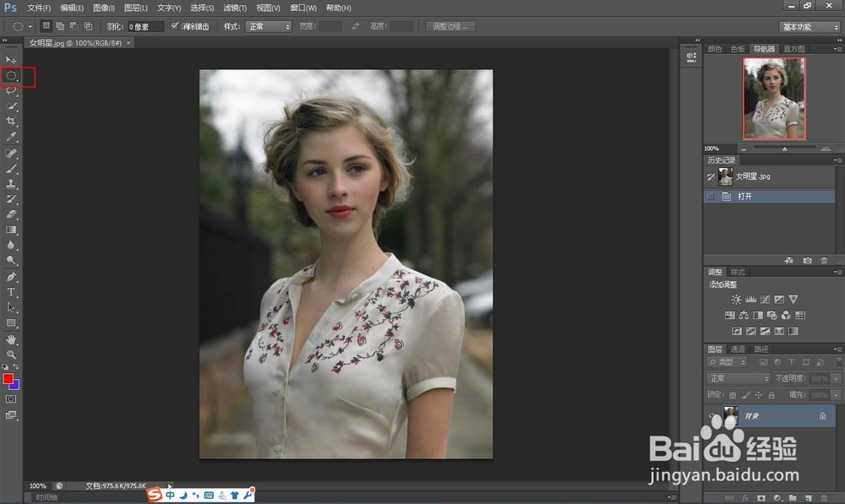Select the Gradient tool
Image resolution: width=845 pixels, height=504 pixels.
(11, 230)
